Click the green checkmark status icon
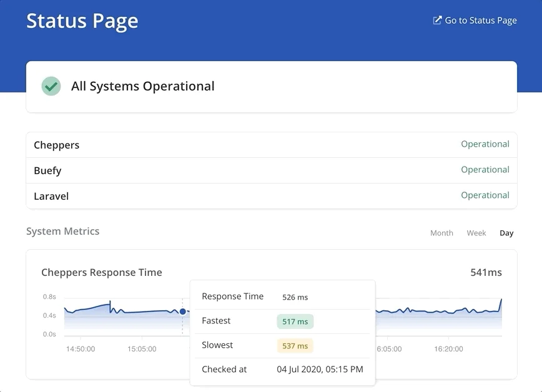The width and height of the screenshot is (542, 392). (x=51, y=86)
